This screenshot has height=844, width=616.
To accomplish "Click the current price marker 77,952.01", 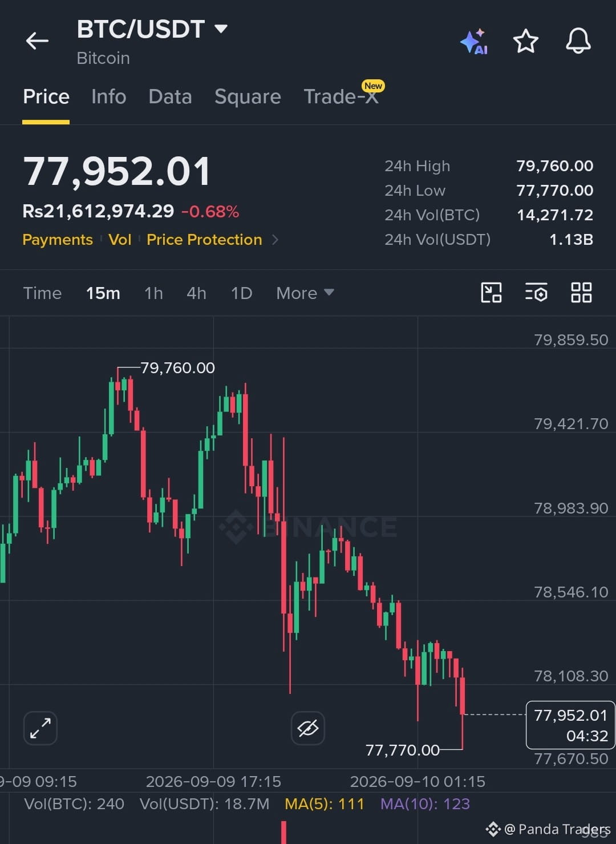I will [x=570, y=725].
